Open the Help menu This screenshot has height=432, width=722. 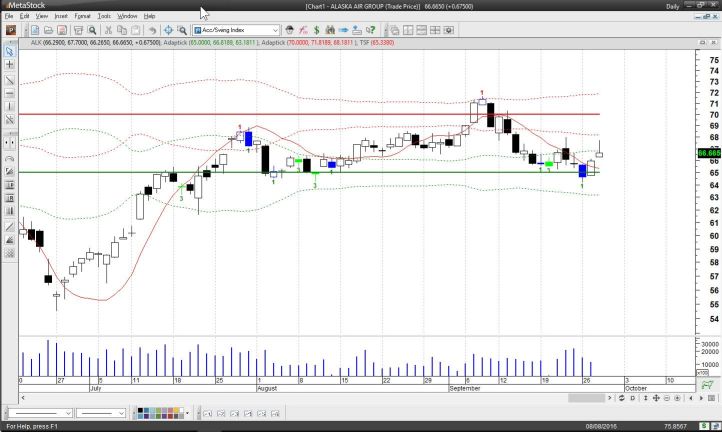[149, 16]
